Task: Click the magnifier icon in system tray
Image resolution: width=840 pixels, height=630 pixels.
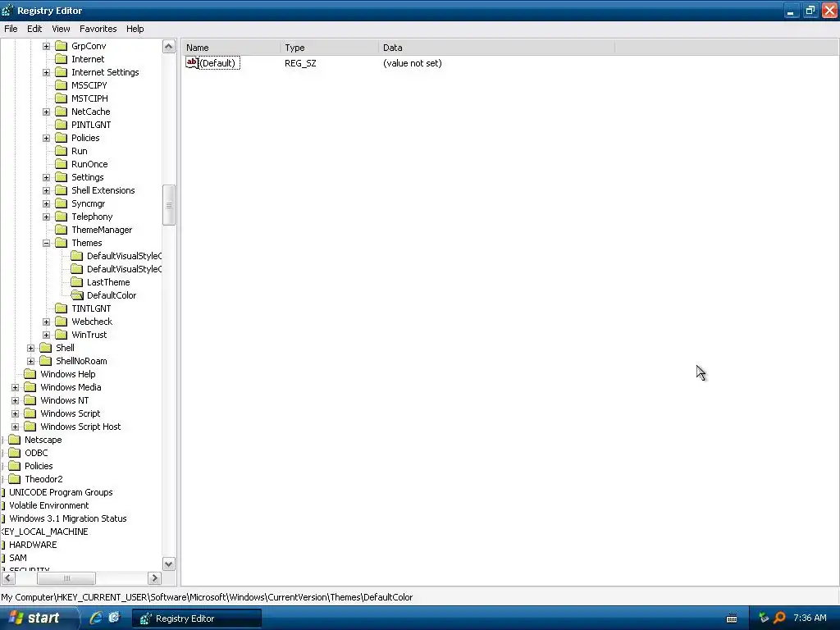Action: (779, 618)
